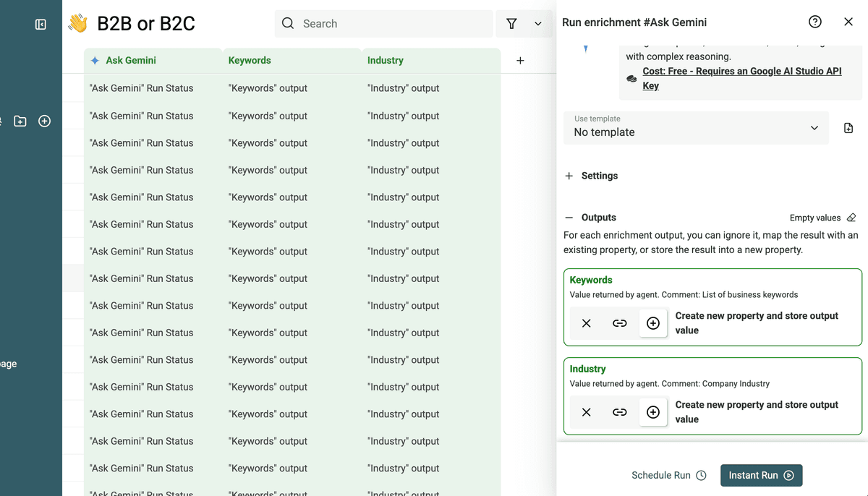Open the filter funnel icon
The image size is (868, 496).
[x=511, y=24]
